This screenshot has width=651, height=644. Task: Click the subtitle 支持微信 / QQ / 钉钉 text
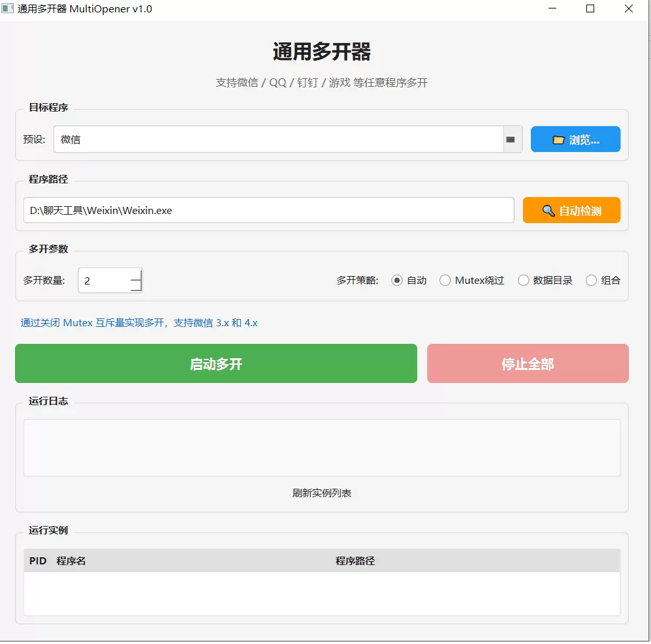coord(322,83)
